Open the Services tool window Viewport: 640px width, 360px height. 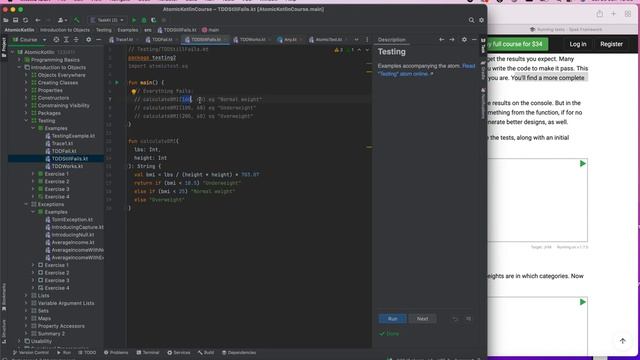coord(179,353)
